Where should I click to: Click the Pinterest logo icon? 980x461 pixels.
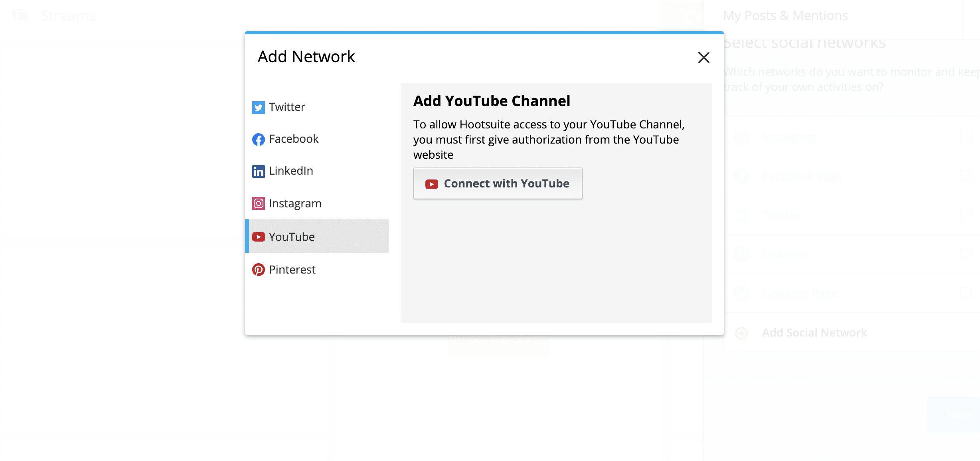point(259,270)
